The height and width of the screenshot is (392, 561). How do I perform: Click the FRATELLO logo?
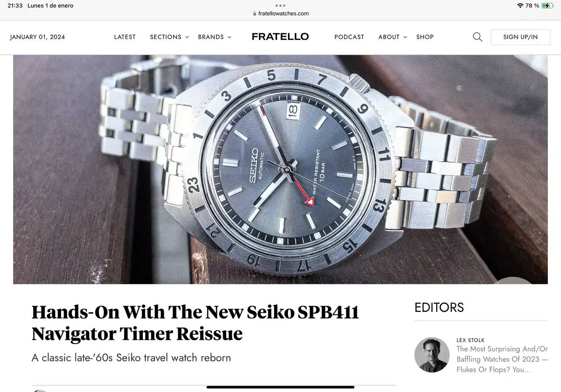point(280,37)
